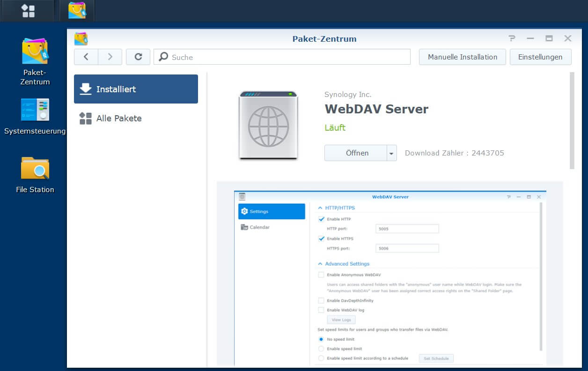Click the Download Zähler : 2443705 text

[x=454, y=153]
